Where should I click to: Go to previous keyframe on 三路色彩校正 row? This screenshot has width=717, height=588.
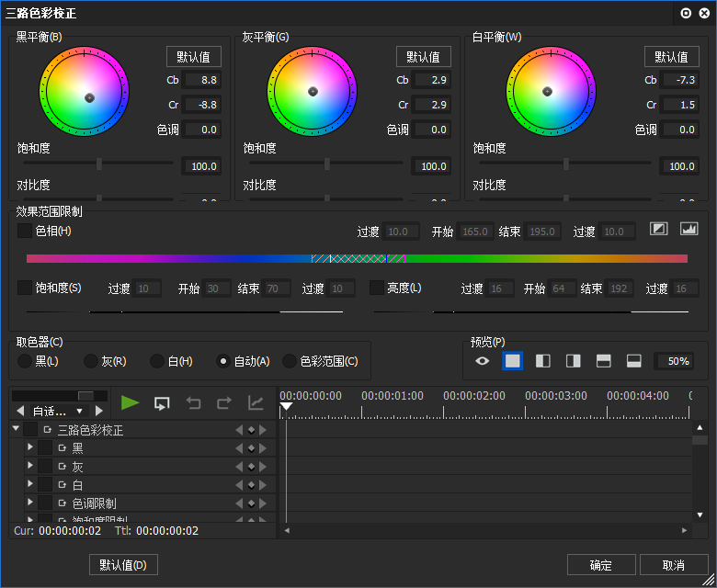tap(239, 430)
